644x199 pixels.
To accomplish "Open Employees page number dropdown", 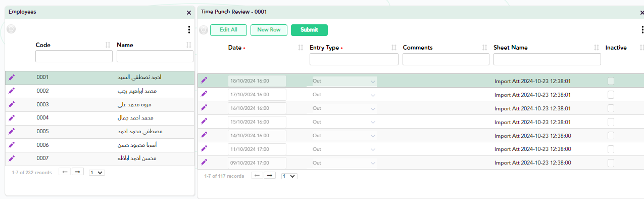I will [x=96, y=173].
